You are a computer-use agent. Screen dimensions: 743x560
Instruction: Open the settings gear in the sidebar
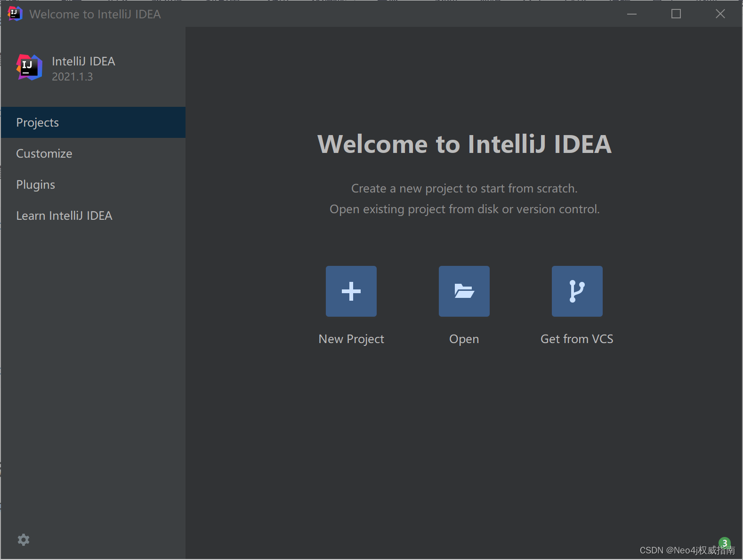[x=24, y=540]
